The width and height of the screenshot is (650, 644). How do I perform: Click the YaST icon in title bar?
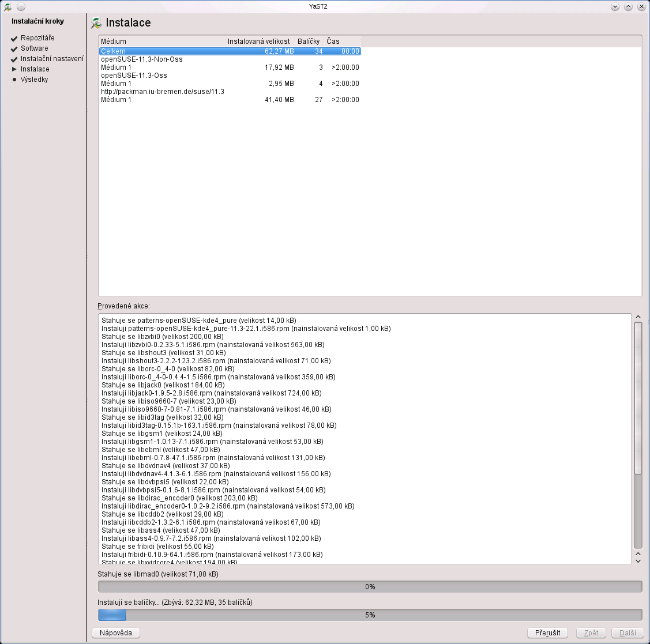point(7,7)
